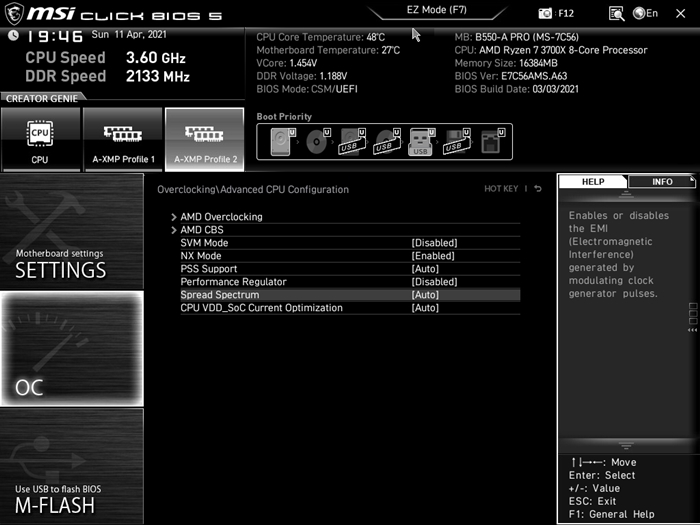Select the hard disk boot device icon
Viewport: 700px width, 525px height.
pos(283,142)
